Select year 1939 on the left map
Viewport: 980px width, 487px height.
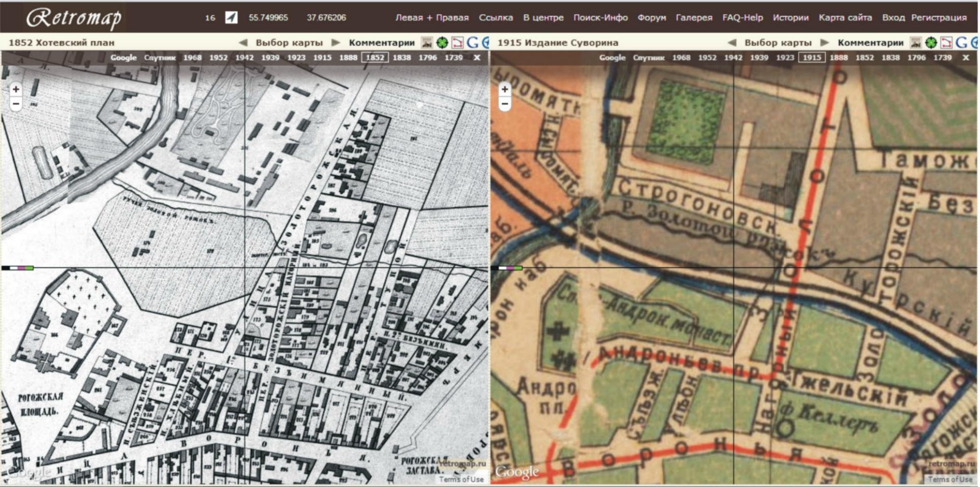click(x=270, y=57)
